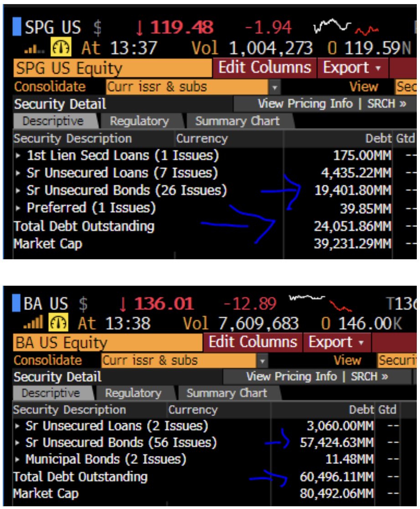Expand Sr Unsecured Bonds (26 Issues) row
Screen dimensions: 420x509
[18, 190]
